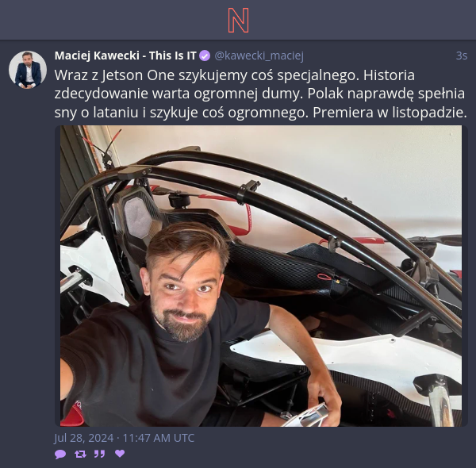476x468 pixels.
Task: Click the 3s relative timestamp
Action: pyautogui.click(x=462, y=56)
